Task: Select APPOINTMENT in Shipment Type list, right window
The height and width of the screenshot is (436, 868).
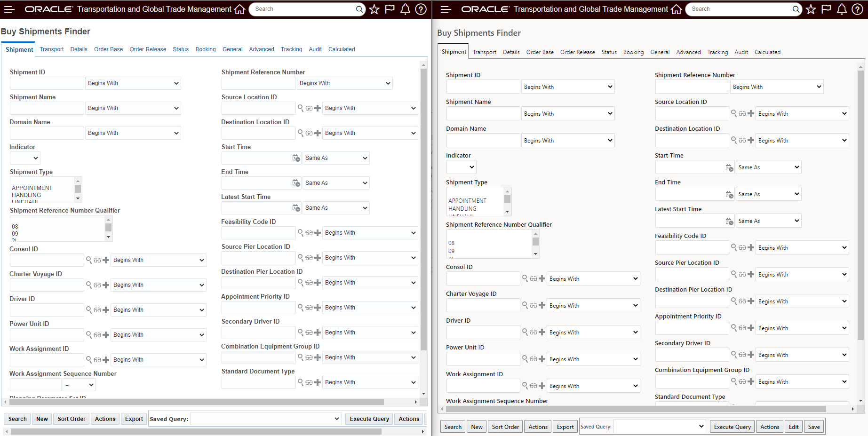Action: (467, 200)
